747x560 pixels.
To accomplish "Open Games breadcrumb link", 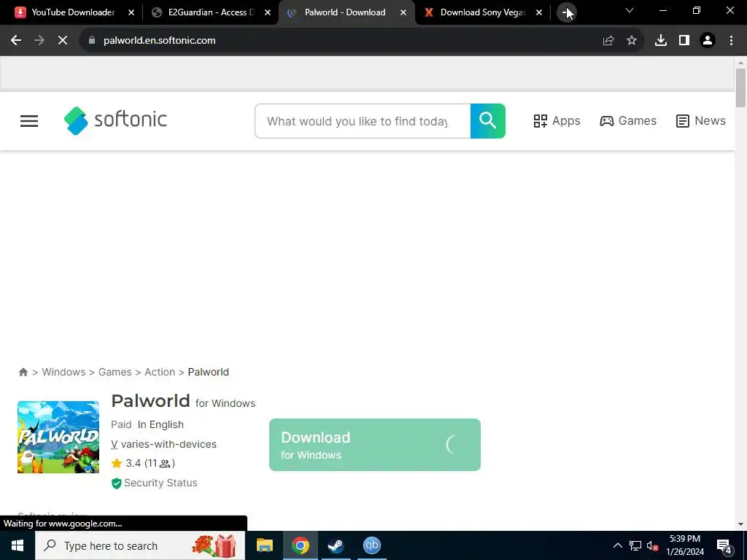I will pos(115,372).
